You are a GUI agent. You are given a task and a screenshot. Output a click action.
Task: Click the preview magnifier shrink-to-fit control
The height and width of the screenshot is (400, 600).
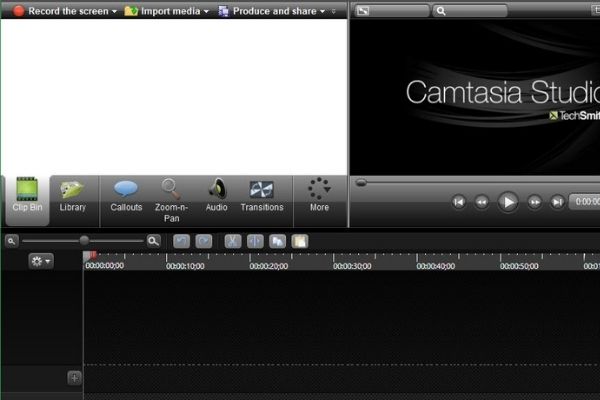point(470,11)
